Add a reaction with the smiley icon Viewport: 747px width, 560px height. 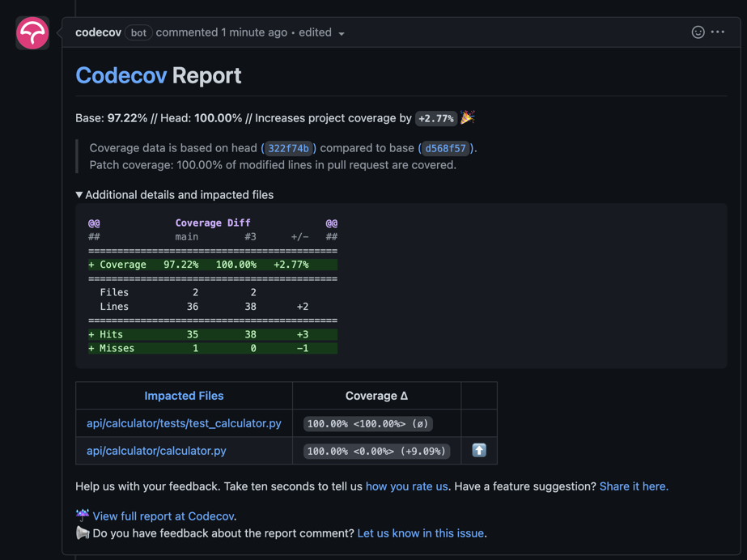click(x=698, y=32)
